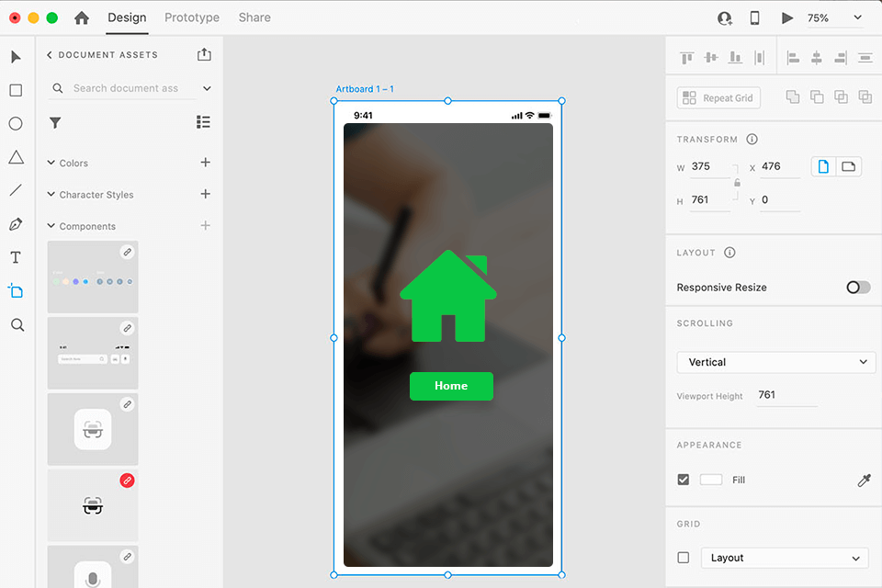Screen dimensions: 882x588
Task: Click the width W field
Action: (x=710, y=167)
